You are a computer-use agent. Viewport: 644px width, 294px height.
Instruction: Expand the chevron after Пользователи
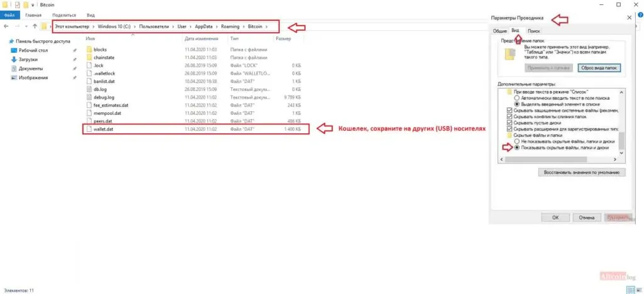[173, 26]
